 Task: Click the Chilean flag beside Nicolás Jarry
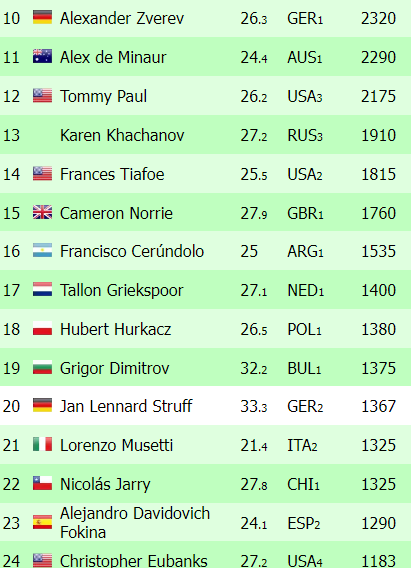42,483
